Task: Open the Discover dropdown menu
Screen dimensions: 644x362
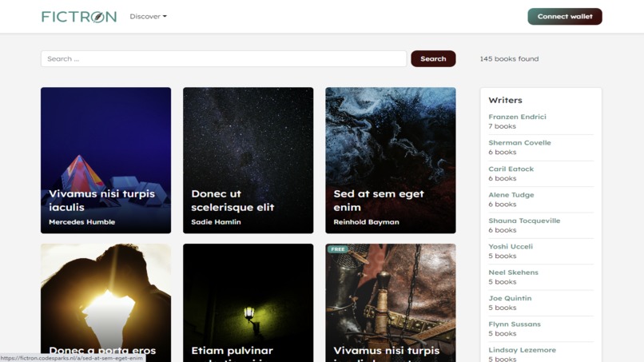Action: 149,17
